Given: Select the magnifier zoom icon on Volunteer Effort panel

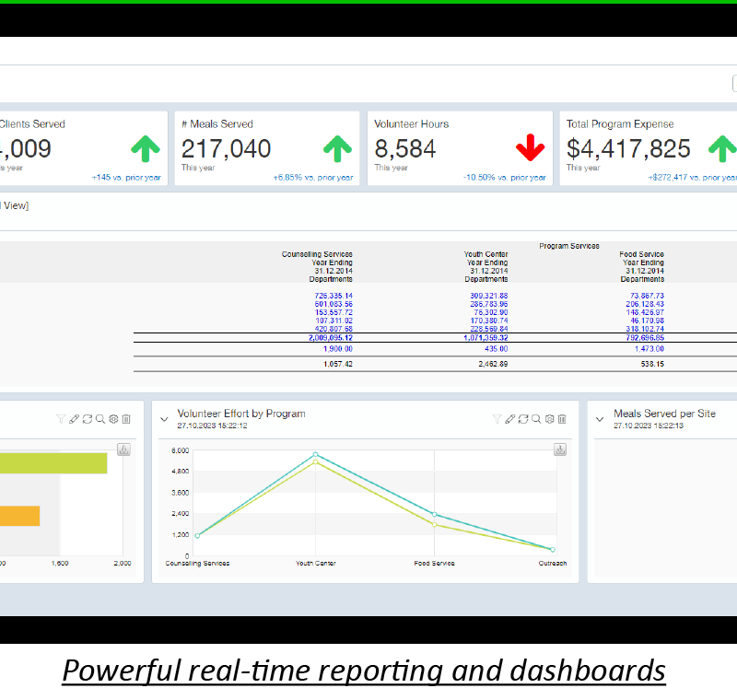Looking at the screenshot, I should (537, 419).
